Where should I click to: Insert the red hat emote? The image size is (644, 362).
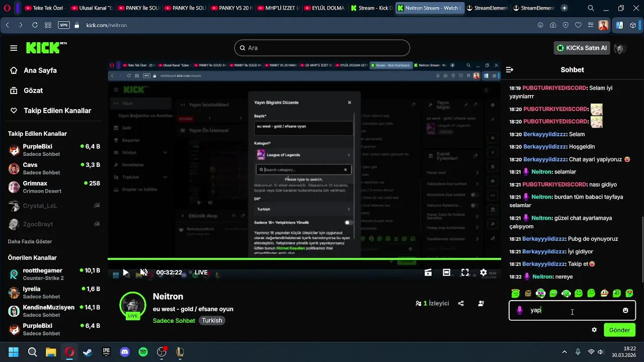(x=604, y=293)
